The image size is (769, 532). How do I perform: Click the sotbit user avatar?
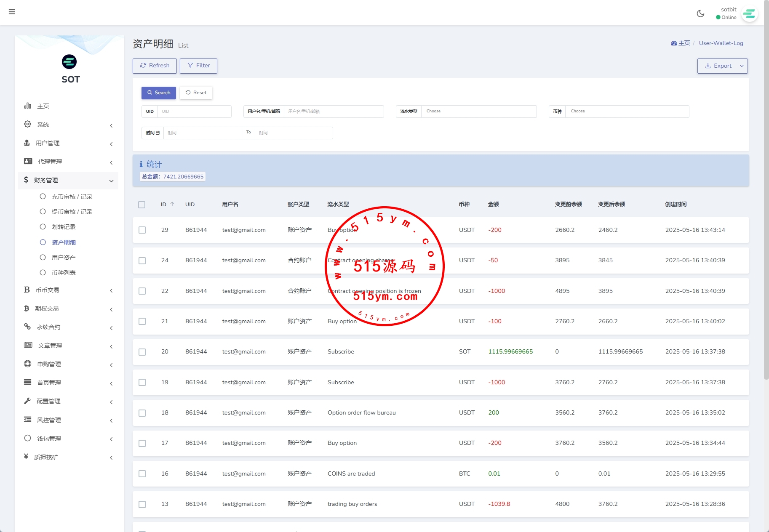pos(749,14)
